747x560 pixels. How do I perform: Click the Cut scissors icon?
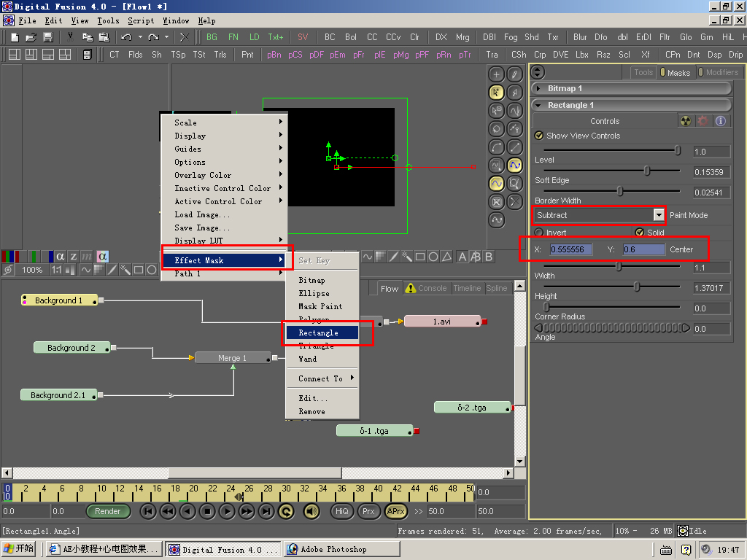tap(71, 37)
